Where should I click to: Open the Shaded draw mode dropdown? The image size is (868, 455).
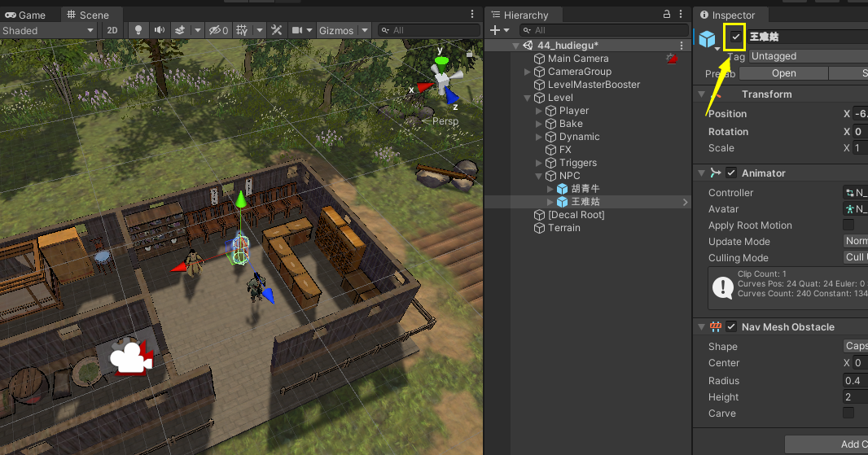[x=48, y=30]
